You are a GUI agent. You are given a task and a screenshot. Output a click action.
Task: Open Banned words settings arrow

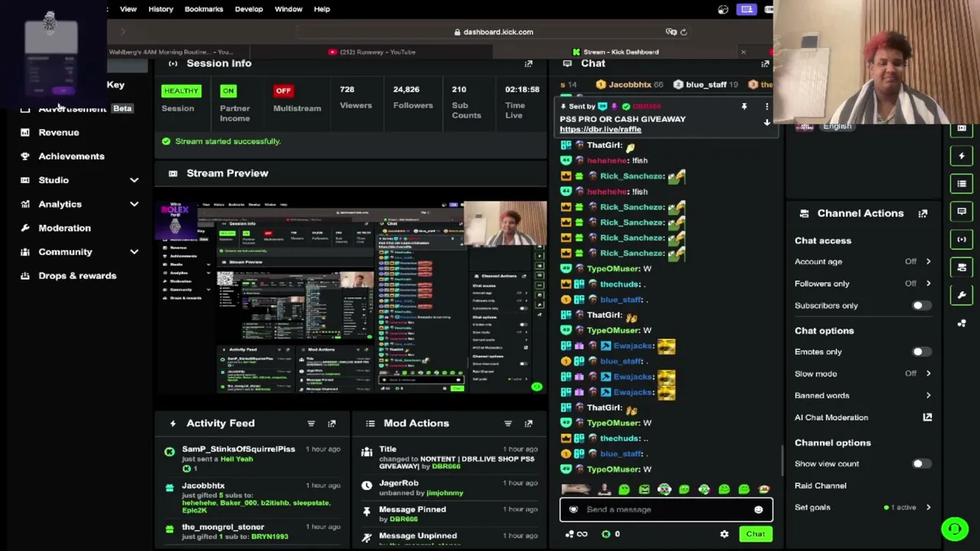928,396
